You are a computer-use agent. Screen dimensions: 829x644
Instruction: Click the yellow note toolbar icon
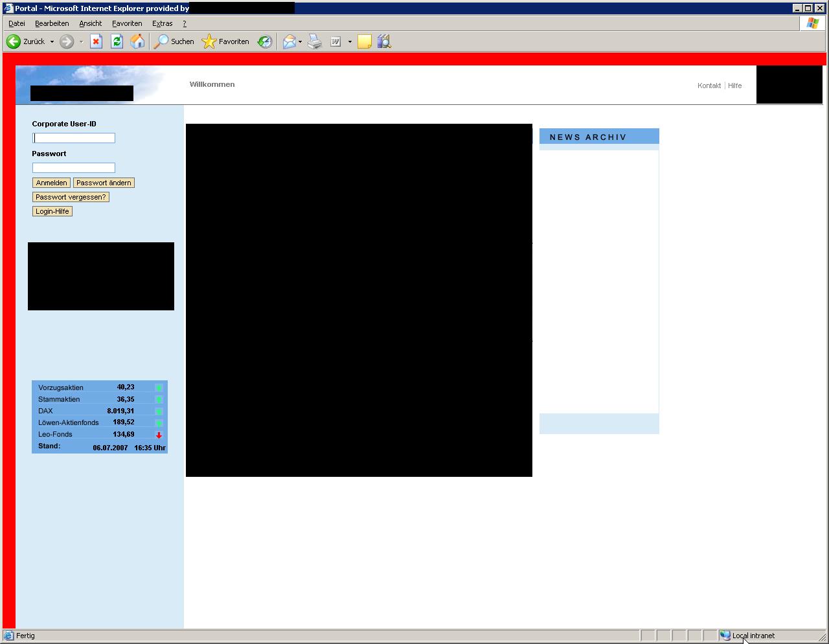click(365, 41)
